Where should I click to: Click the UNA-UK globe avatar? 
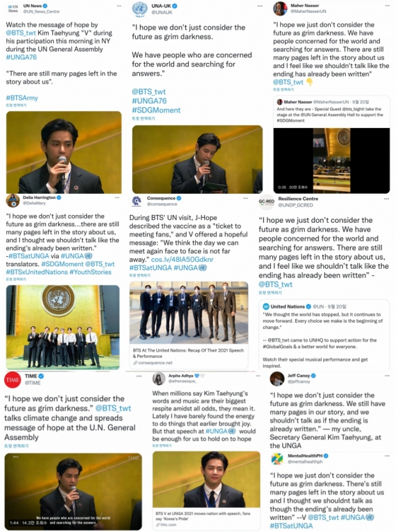pyautogui.click(x=140, y=9)
